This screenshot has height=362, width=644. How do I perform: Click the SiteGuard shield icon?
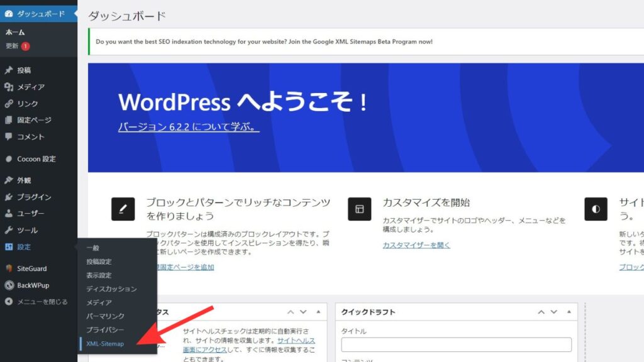coord(9,268)
